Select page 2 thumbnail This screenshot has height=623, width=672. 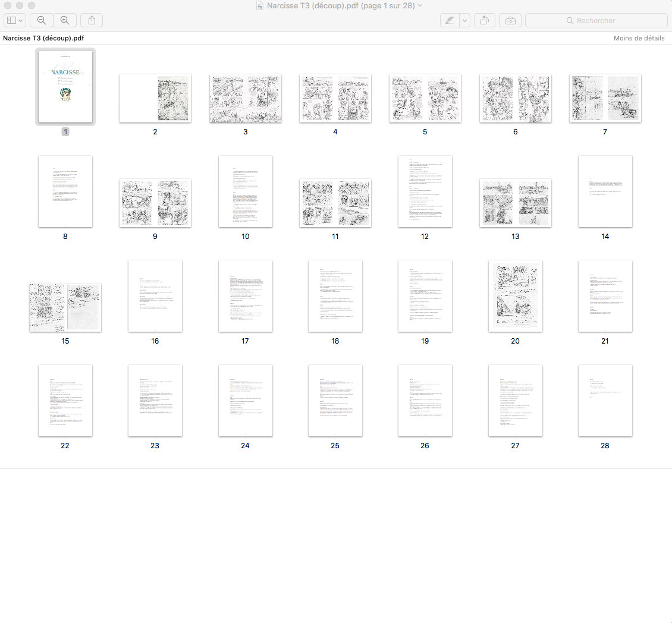(155, 99)
